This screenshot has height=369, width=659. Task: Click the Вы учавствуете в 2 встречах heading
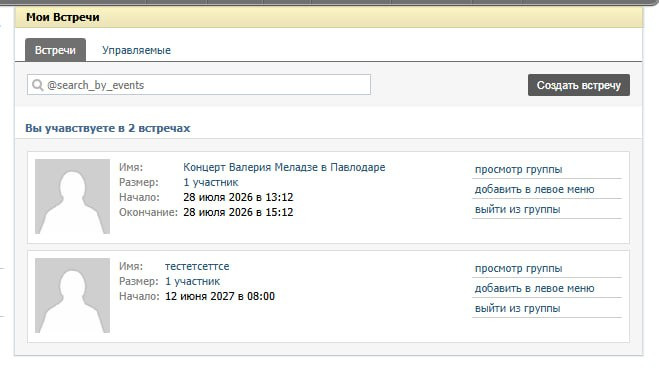pos(108,128)
